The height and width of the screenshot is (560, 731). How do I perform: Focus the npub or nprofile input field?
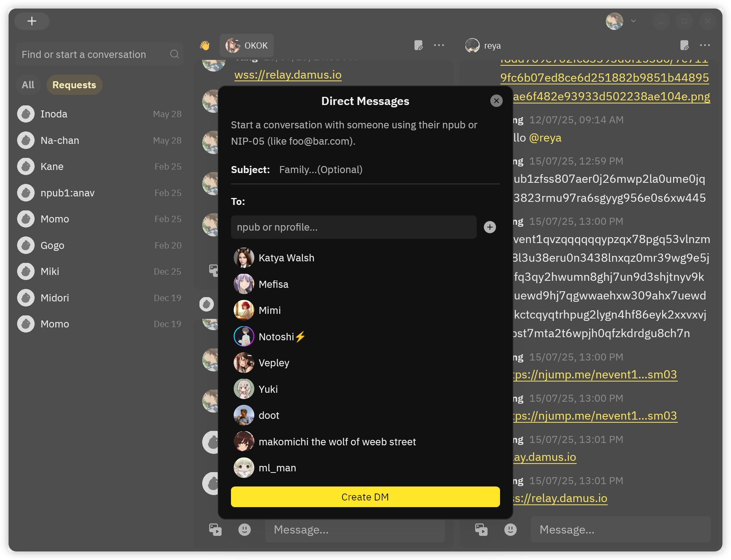(353, 227)
